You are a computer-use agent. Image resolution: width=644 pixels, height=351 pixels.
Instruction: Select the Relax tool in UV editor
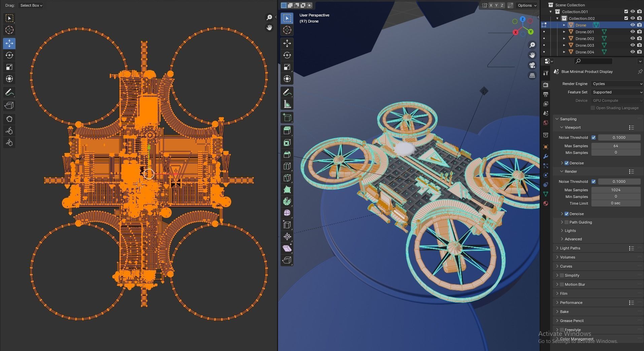[9, 131]
